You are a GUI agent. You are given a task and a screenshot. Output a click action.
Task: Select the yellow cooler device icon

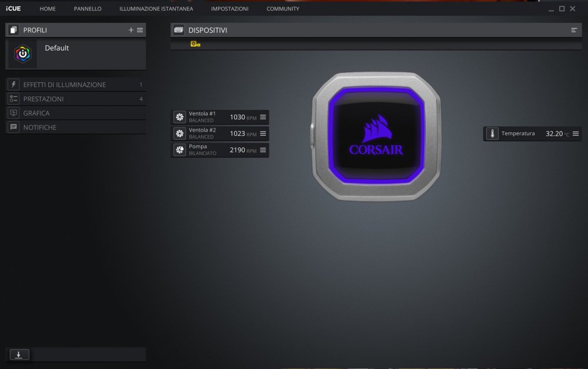[195, 44]
